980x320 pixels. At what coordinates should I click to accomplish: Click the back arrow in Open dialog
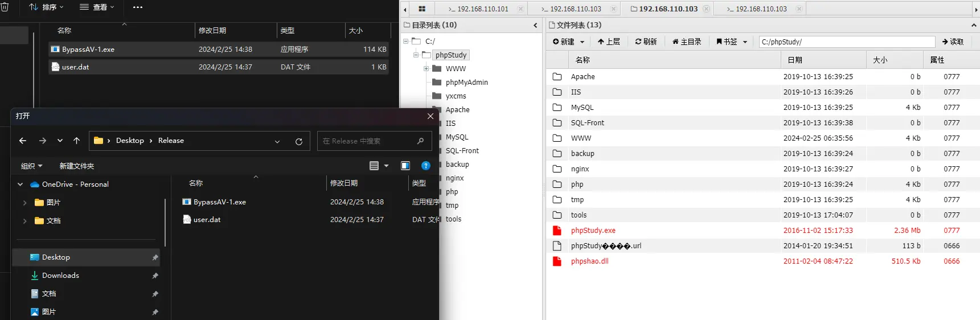(23, 141)
